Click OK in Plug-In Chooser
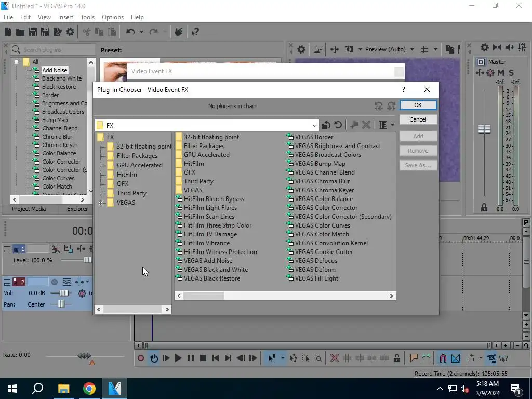 coord(418,105)
